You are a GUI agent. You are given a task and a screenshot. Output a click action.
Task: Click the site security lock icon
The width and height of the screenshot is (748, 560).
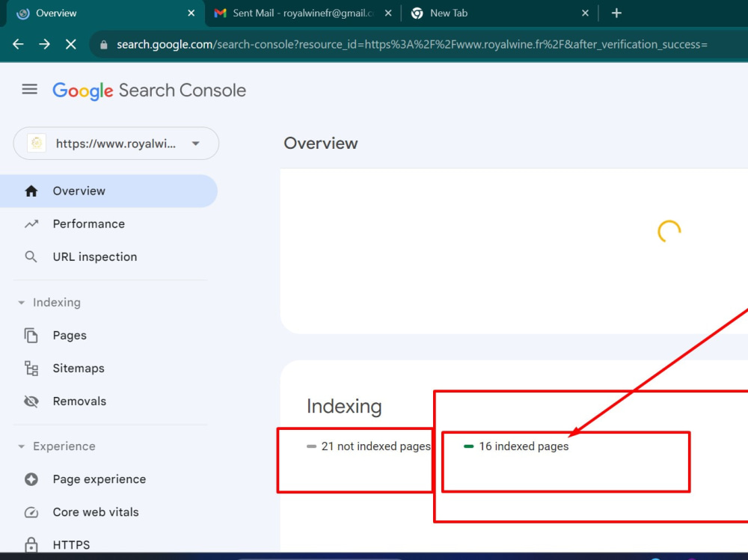point(103,45)
